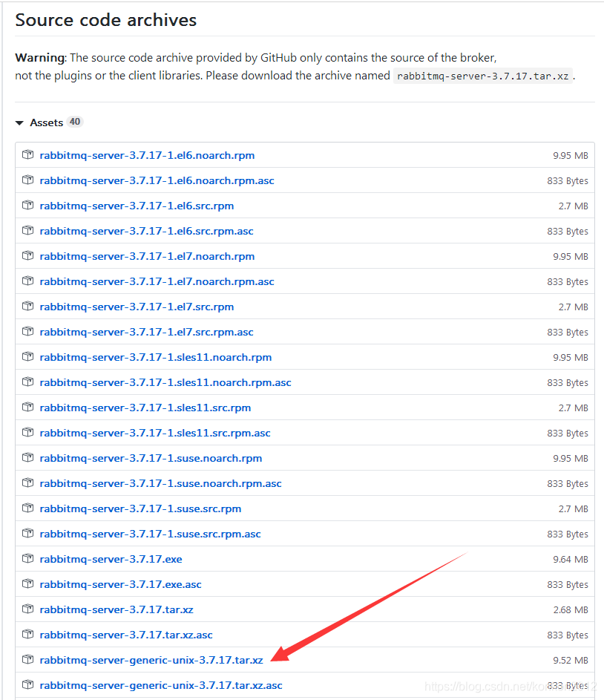
Task: Open rabbitmq-server-3.7.17-1.el6.src.rpm link
Action: 137,206
